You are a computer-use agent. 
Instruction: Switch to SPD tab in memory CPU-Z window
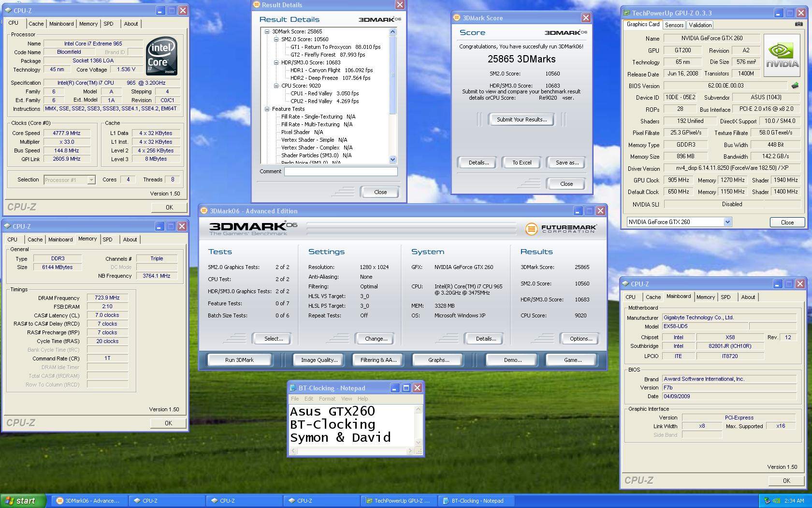pos(108,239)
